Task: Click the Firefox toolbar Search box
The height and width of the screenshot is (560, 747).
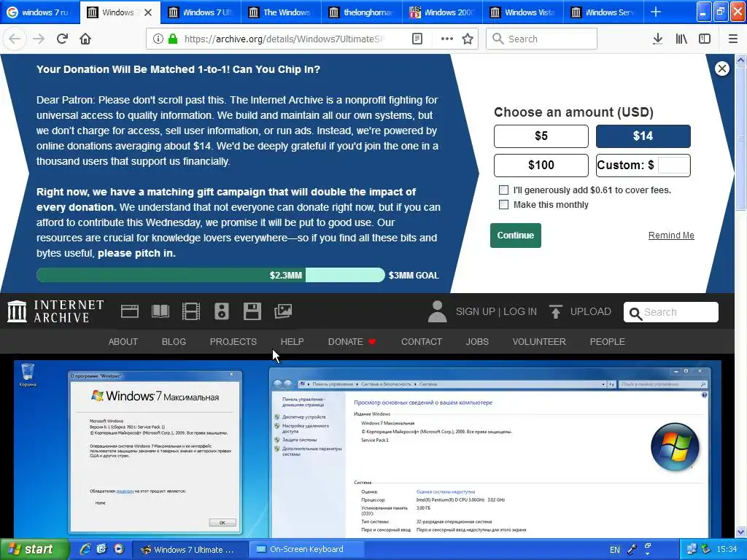Action: (x=541, y=39)
